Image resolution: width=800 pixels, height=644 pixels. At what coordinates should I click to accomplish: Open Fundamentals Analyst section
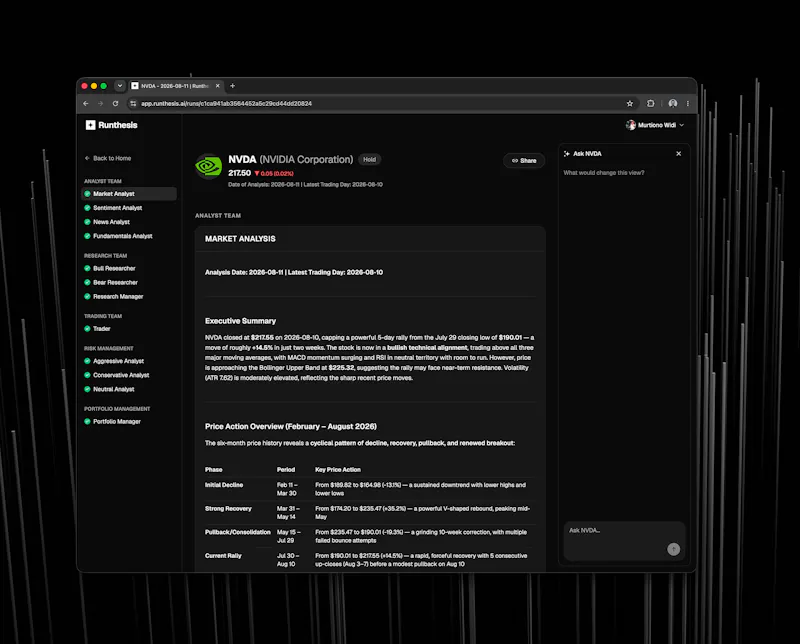click(x=118, y=236)
